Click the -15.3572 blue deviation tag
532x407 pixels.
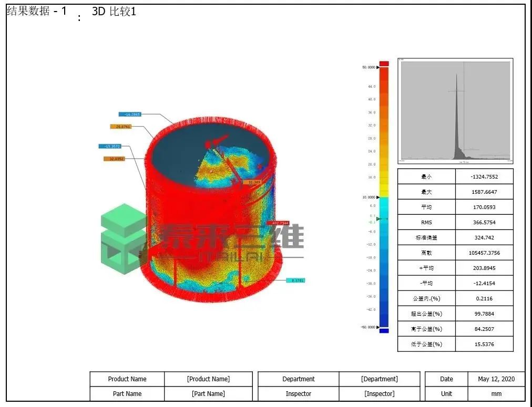pyautogui.click(x=109, y=147)
